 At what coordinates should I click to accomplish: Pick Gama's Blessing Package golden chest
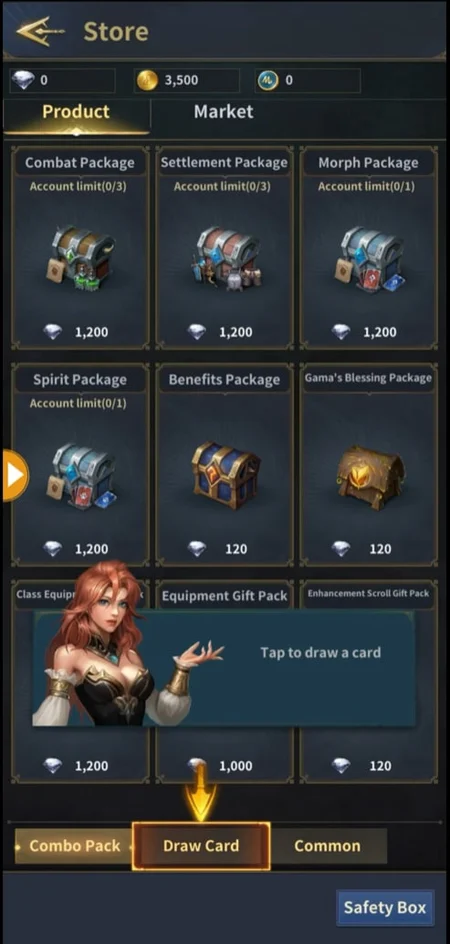(x=370, y=477)
